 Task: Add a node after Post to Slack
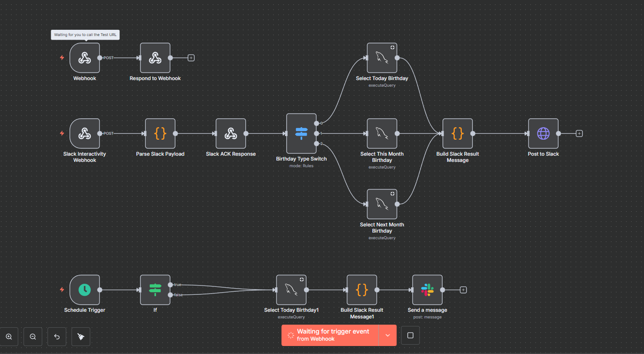(579, 133)
